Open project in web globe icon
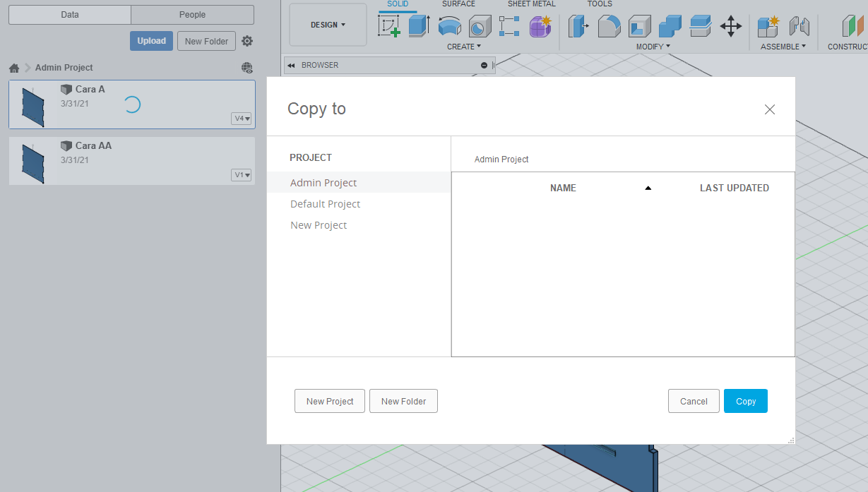This screenshot has height=492, width=868. [x=247, y=68]
